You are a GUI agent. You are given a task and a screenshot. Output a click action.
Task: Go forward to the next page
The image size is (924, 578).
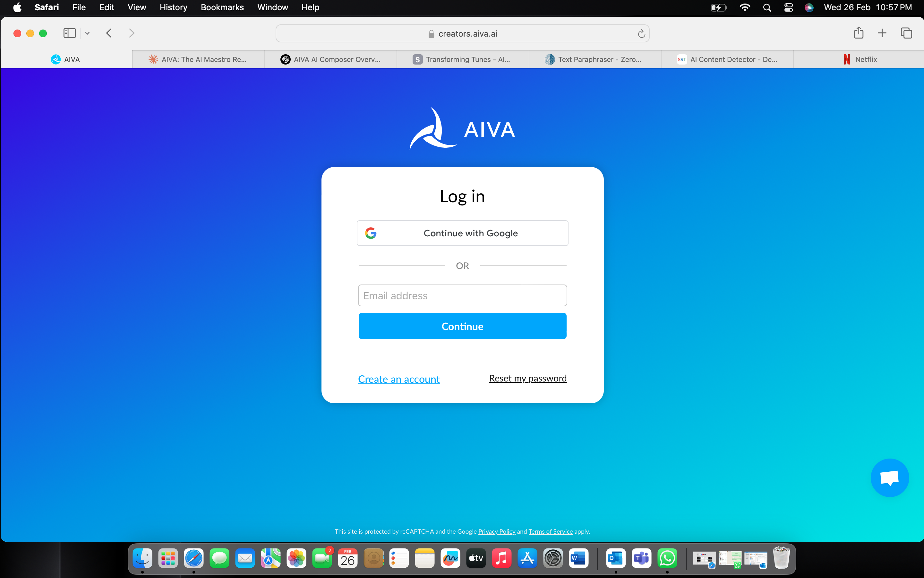(x=132, y=33)
